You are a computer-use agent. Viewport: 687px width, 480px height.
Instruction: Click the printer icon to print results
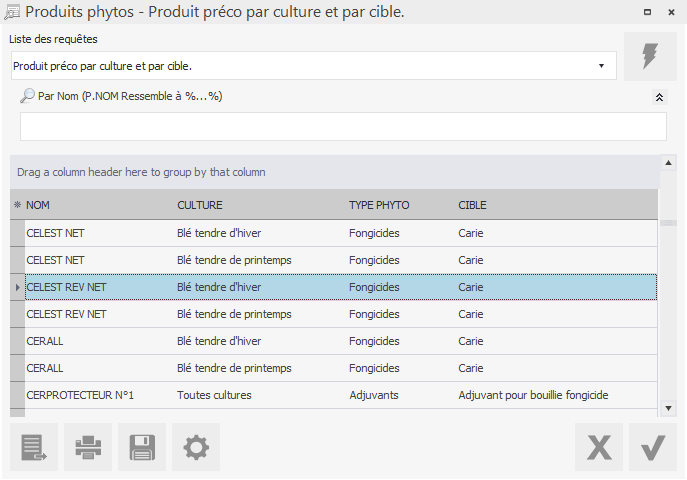(88, 447)
